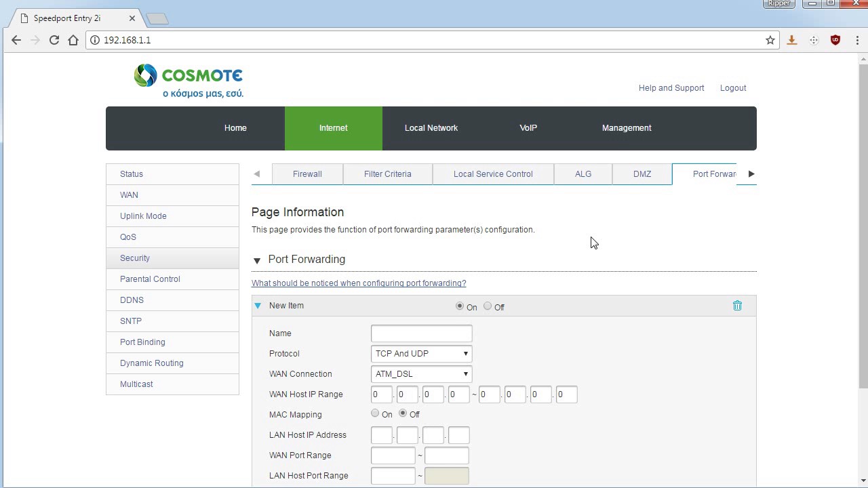Click the page vertical scrollbar
868x488 pixels.
coord(863,227)
